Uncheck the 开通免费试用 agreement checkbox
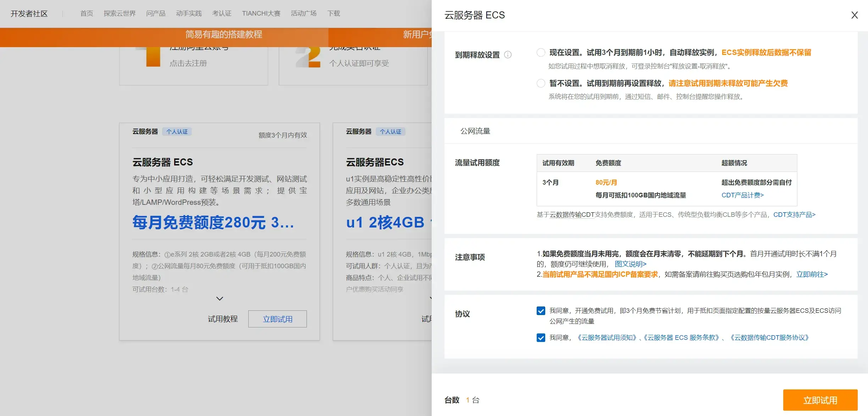This screenshot has height=416, width=868. tap(541, 311)
